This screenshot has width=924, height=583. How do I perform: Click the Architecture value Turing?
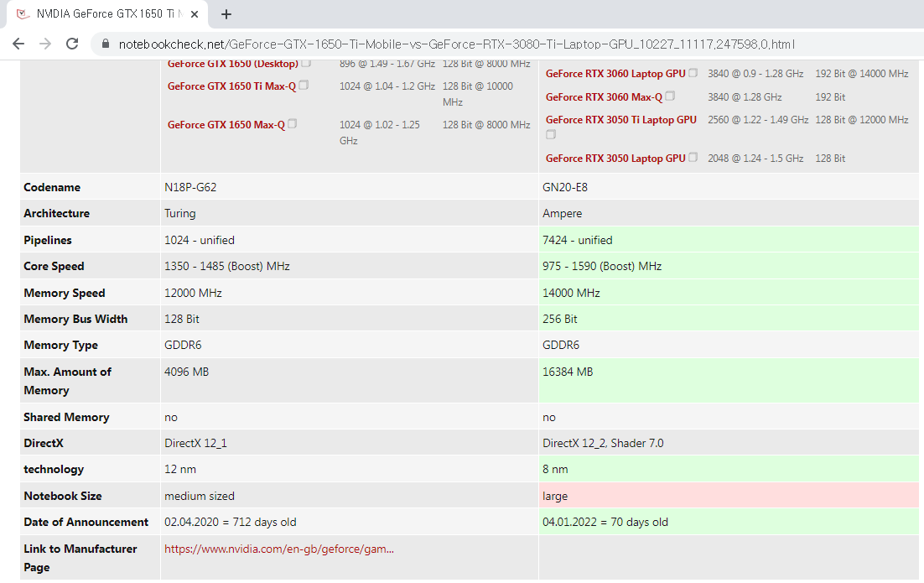pos(179,213)
